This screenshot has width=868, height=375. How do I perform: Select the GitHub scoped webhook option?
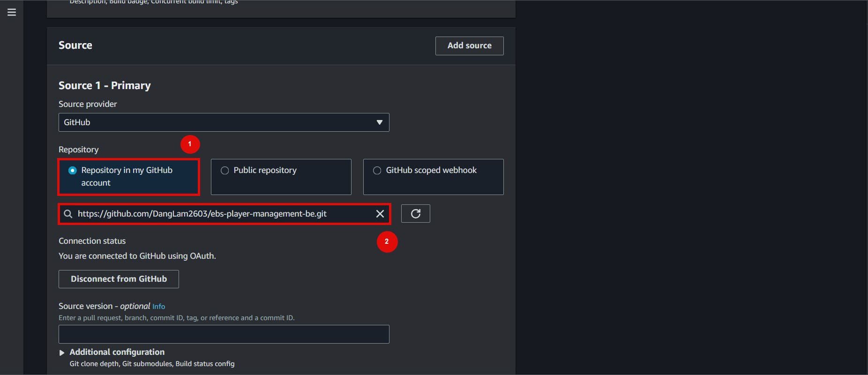click(433, 177)
